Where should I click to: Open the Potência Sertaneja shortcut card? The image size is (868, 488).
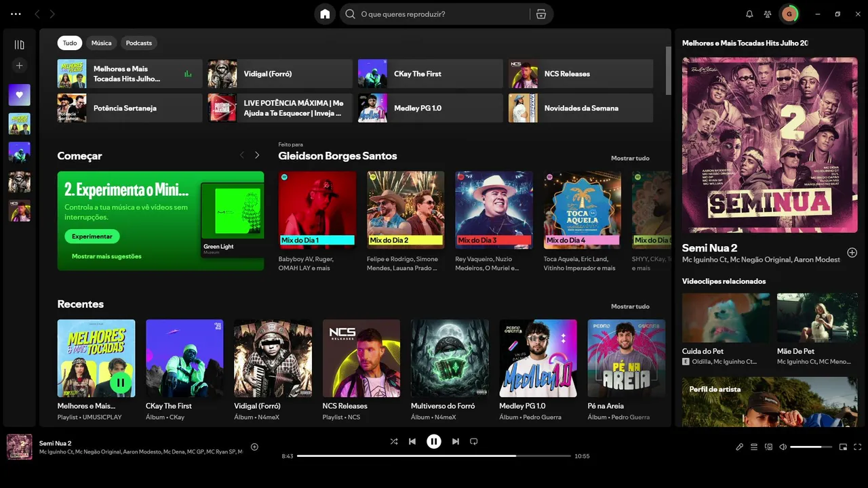click(x=130, y=108)
